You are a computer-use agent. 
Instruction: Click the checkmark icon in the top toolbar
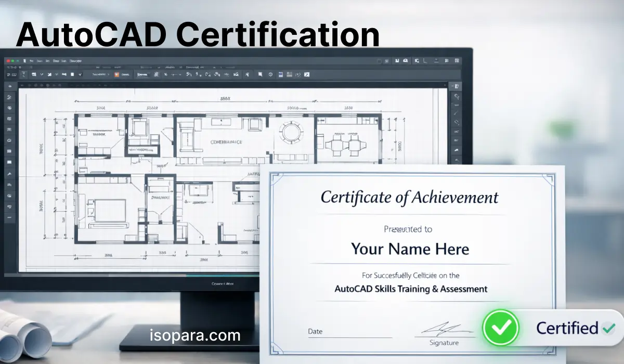(x=80, y=74)
